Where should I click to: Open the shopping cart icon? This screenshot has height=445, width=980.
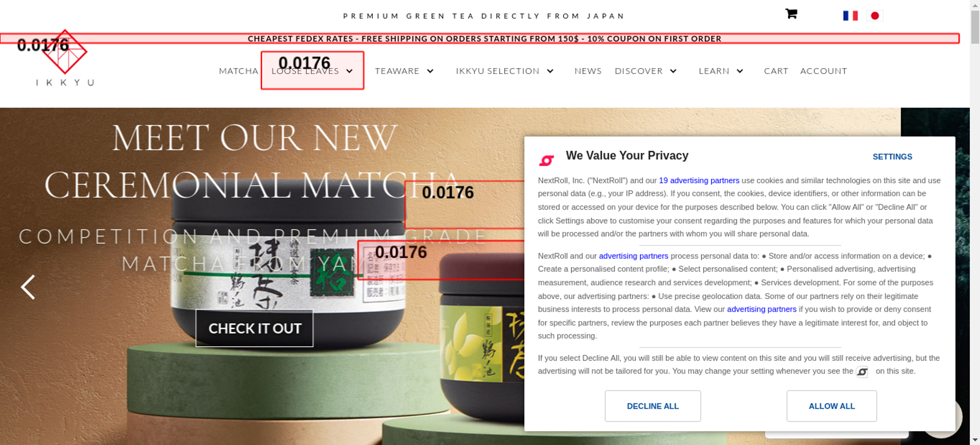click(791, 14)
